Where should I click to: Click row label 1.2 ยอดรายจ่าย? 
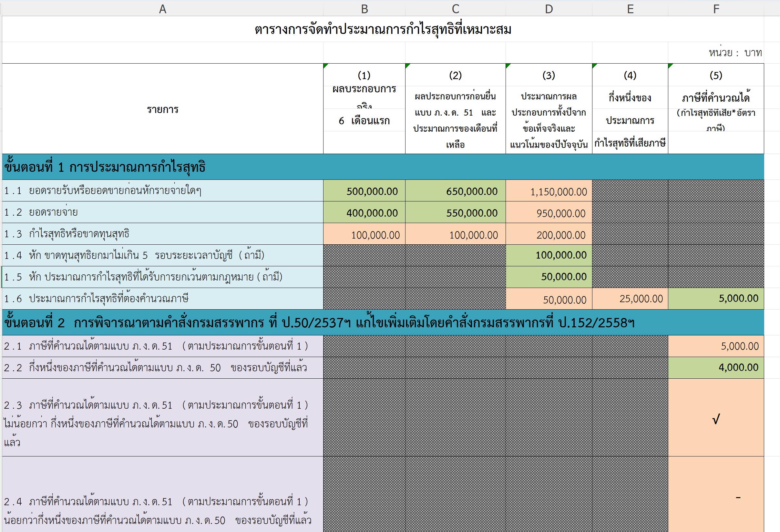(162, 212)
